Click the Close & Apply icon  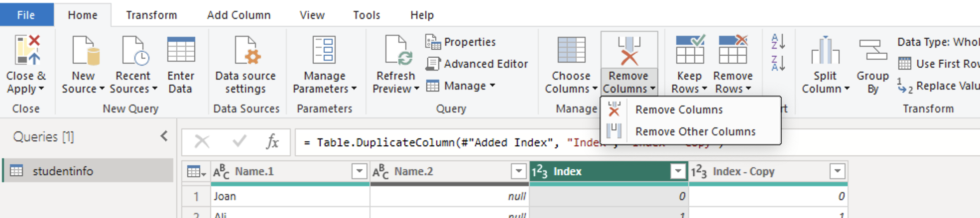27,50
